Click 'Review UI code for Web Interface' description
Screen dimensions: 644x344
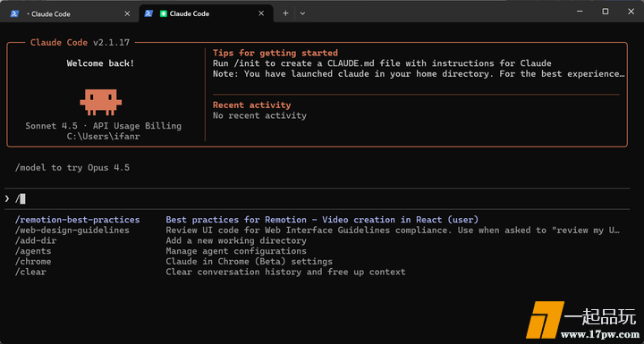pyautogui.click(x=393, y=231)
